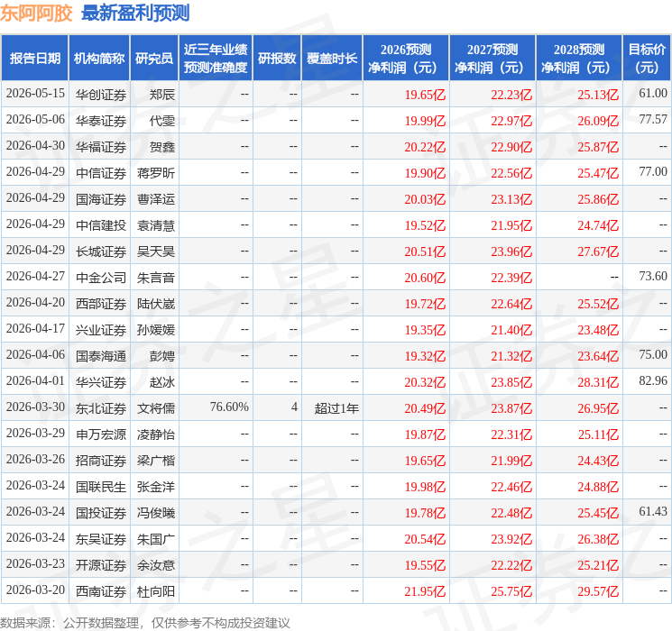
Task: Select the 华创证券 institution cell
Action: 101,95
